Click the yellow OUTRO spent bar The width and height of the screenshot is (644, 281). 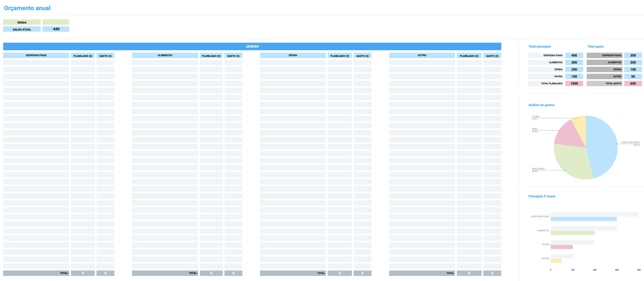click(x=556, y=261)
